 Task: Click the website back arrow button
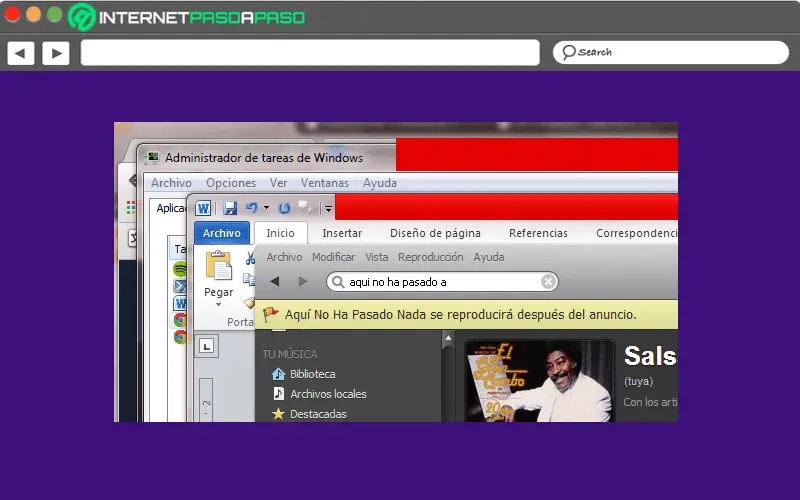click(20, 53)
